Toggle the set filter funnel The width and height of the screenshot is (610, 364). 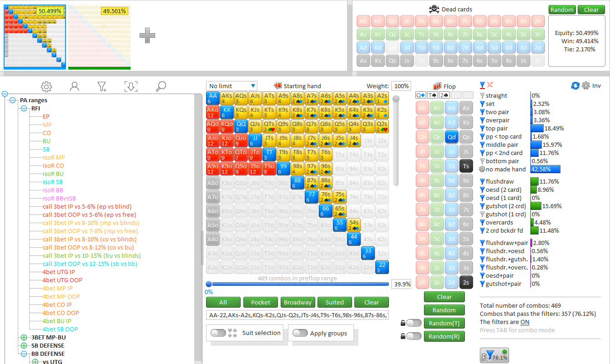pos(483,104)
